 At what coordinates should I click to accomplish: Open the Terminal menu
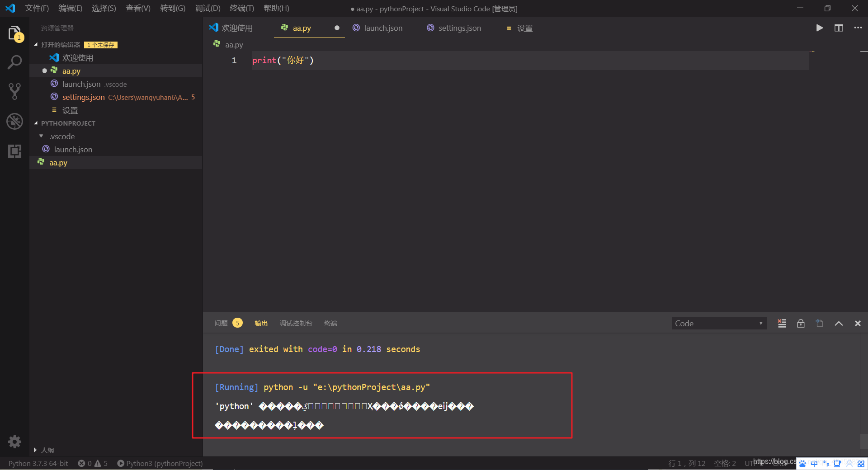[x=242, y=8]
